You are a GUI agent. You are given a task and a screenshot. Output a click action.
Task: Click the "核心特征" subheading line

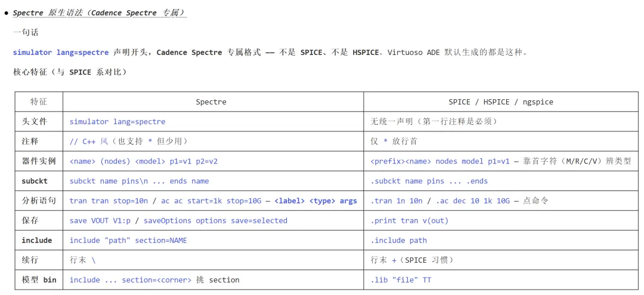click(x=70, y=72)
